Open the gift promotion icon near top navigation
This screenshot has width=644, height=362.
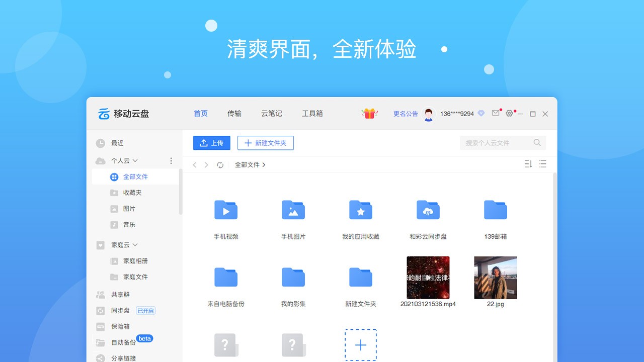click(x=369, y=114)
